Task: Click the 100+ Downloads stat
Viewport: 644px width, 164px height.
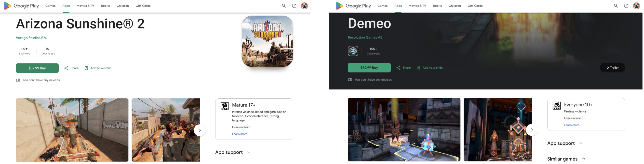Action: pos(373,51)
